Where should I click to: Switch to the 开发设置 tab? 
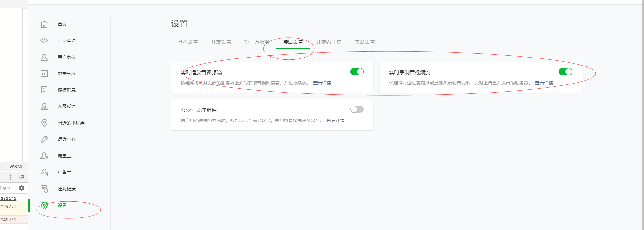[x=221, y=42]
